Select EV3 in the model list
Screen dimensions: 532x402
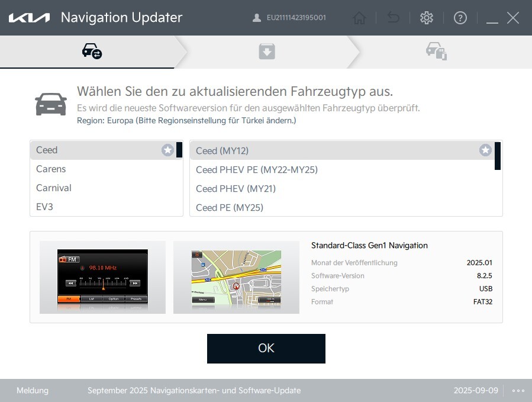[x=44, y=207]
